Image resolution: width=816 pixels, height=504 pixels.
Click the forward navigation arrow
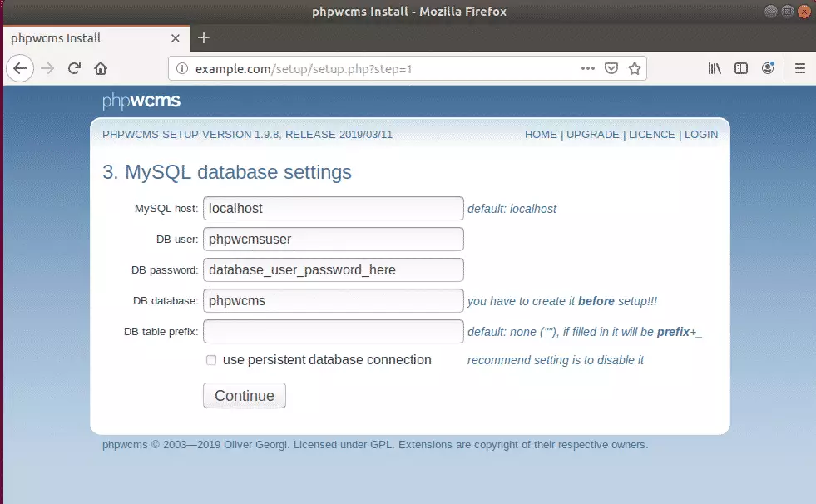tap(47, 69)
